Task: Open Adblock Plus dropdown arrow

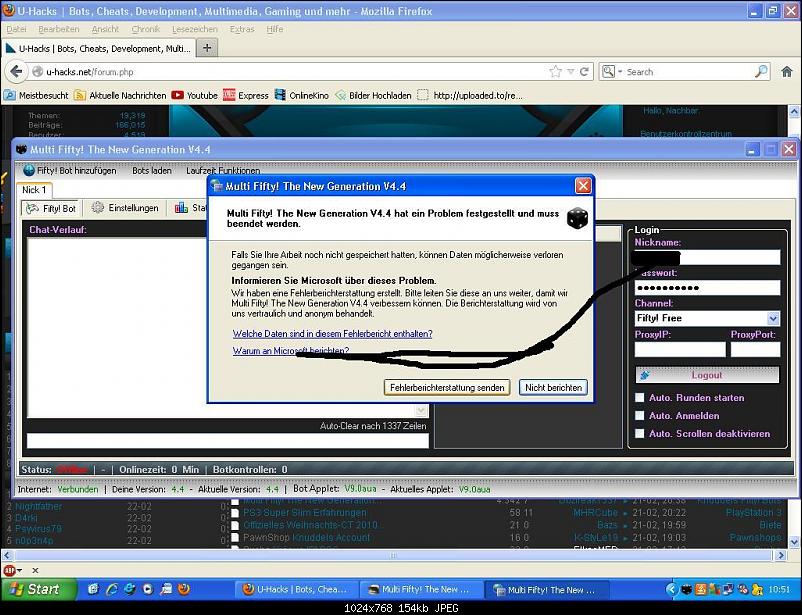Action: coord(19,570)
